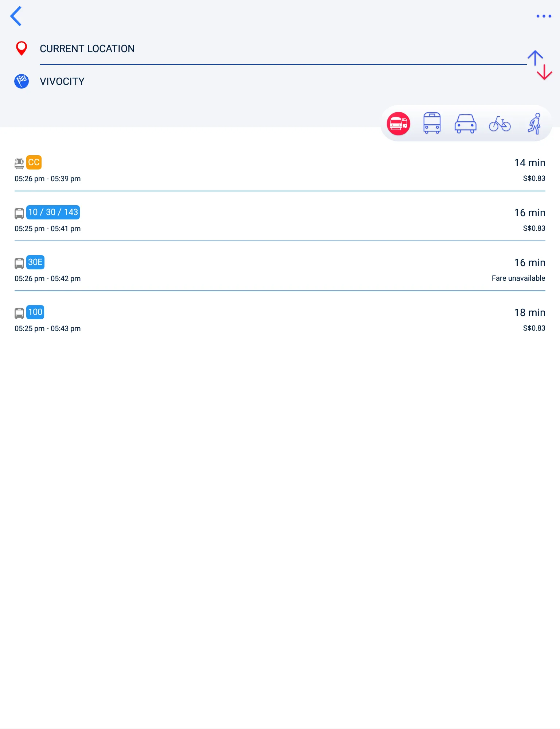The width and height of the screenshot is (560, 729).
Task: Select the 05:25 pm - 05:43 pm route
Action: [280, 320]
